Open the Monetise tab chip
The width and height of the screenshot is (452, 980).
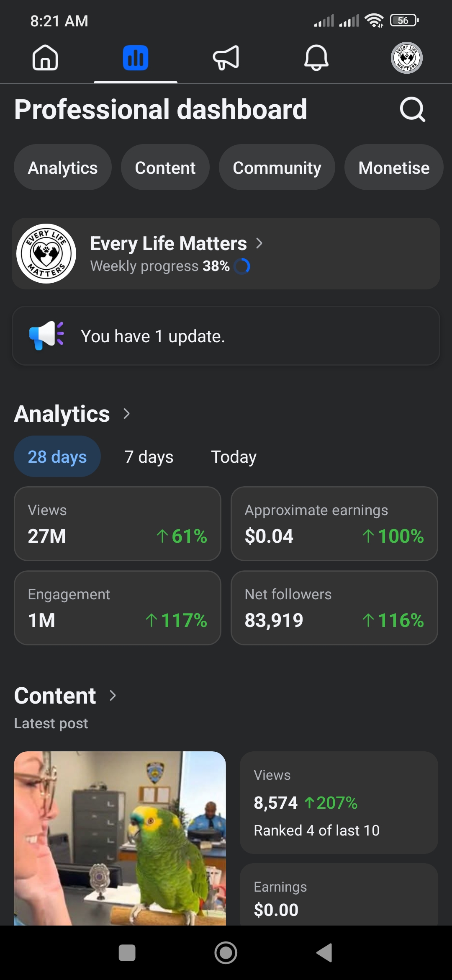click(394, 168)
